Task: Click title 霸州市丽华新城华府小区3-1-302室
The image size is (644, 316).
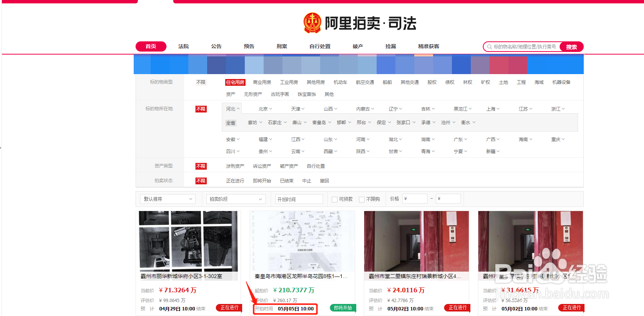Action: 181,276
